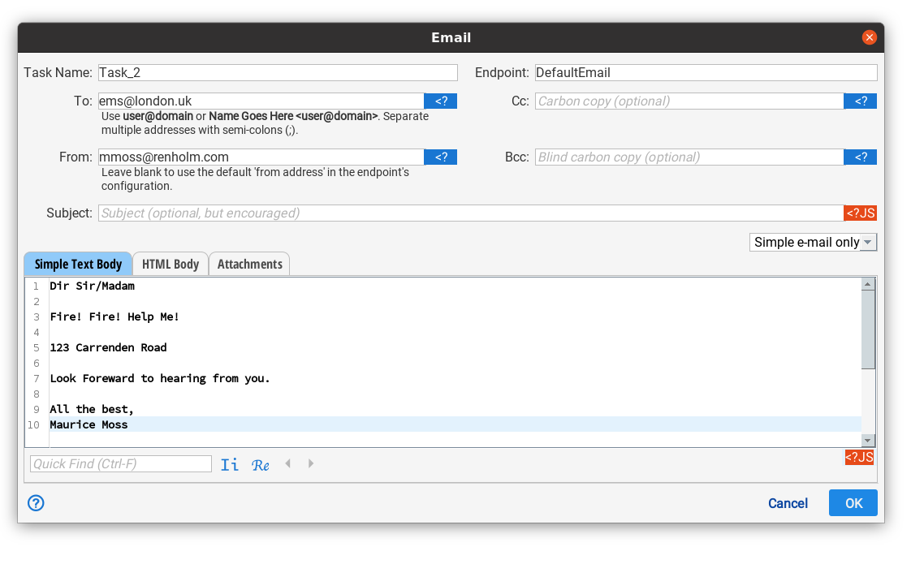The image size is (924, 577).
Task: Open the Attachments tab
Action: pos(249,264)
